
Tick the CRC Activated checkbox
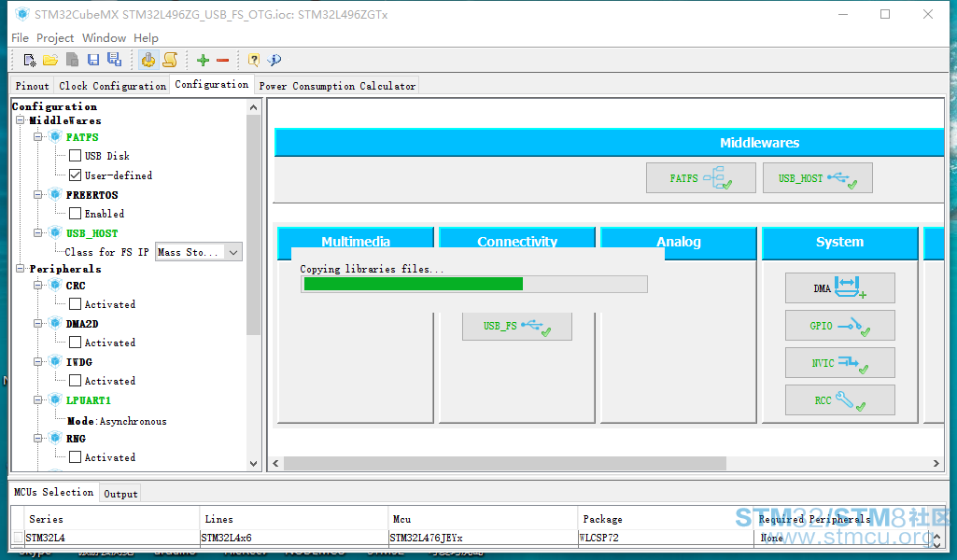point(75,303)
